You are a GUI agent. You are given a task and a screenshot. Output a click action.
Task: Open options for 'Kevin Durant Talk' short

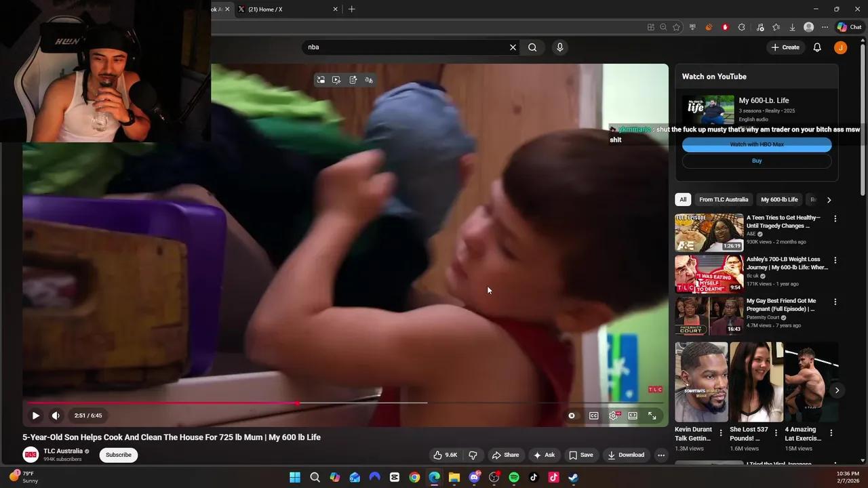pos(721,432)
